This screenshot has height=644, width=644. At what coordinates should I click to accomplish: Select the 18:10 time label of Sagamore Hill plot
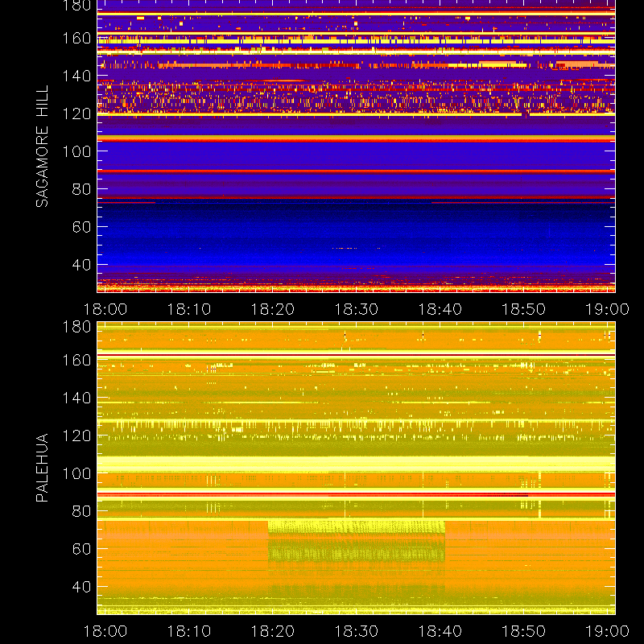(189, 309)
